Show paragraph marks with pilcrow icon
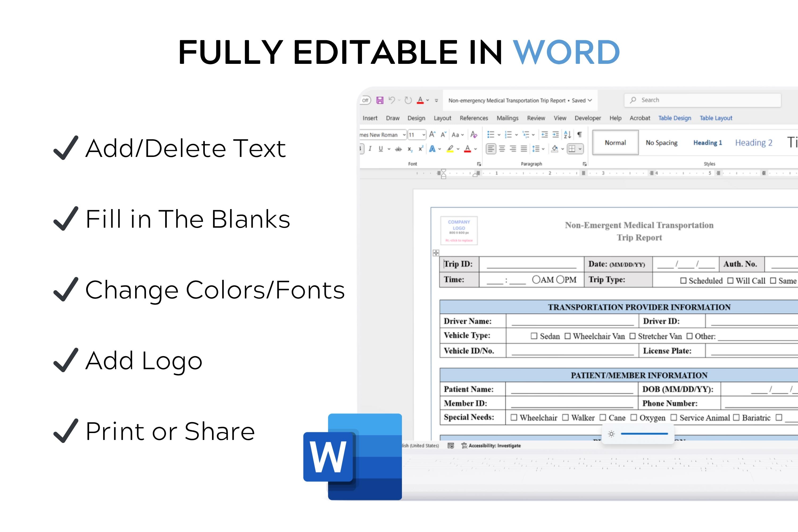The image size is (798, 532). (x=580, y=135)
